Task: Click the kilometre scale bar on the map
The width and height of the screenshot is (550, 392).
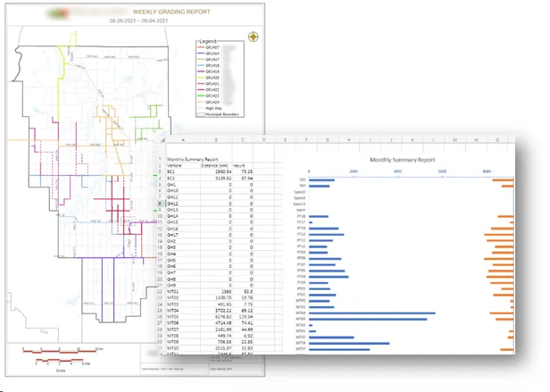Action: (59, 350)
